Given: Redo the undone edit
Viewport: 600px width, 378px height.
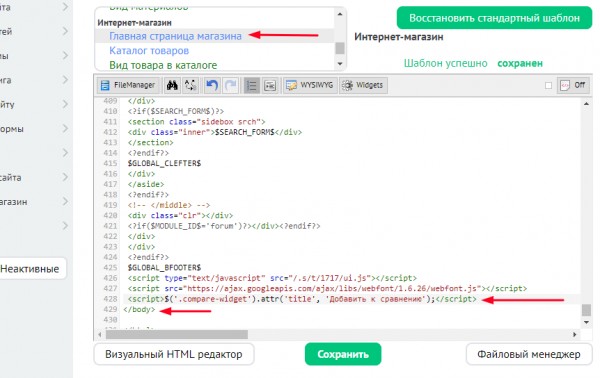Looking at the screenshot, I should 231,85.
